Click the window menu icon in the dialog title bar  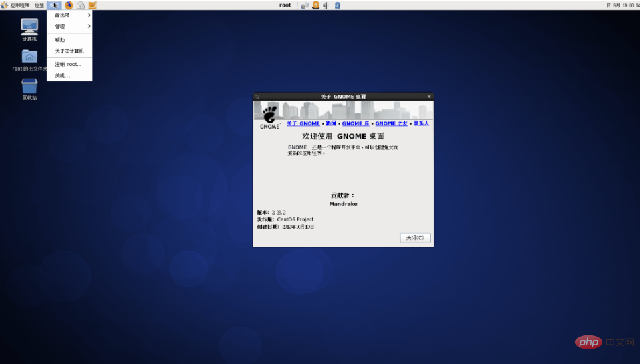point(257,97)
